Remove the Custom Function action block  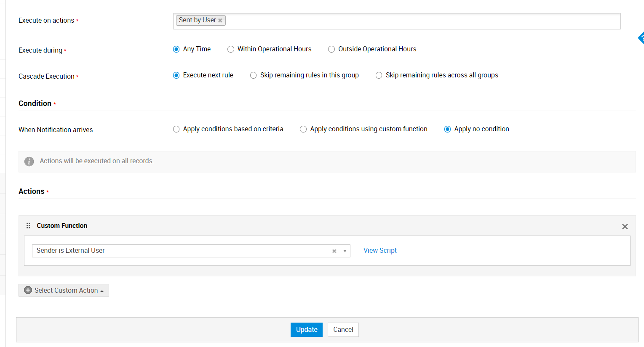(625, 227)
